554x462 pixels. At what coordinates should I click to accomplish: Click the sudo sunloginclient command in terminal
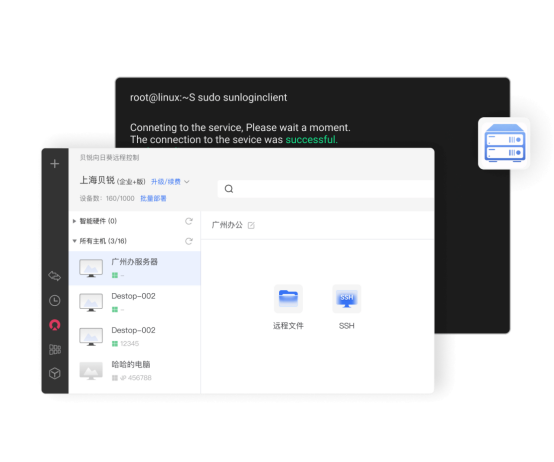(x=242, y=97)
